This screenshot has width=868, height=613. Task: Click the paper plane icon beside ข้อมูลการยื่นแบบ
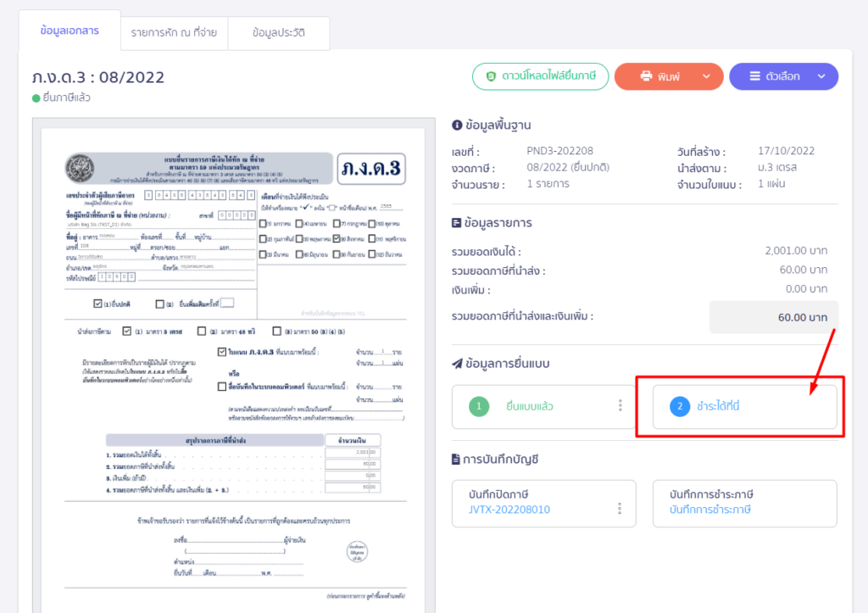457,363
